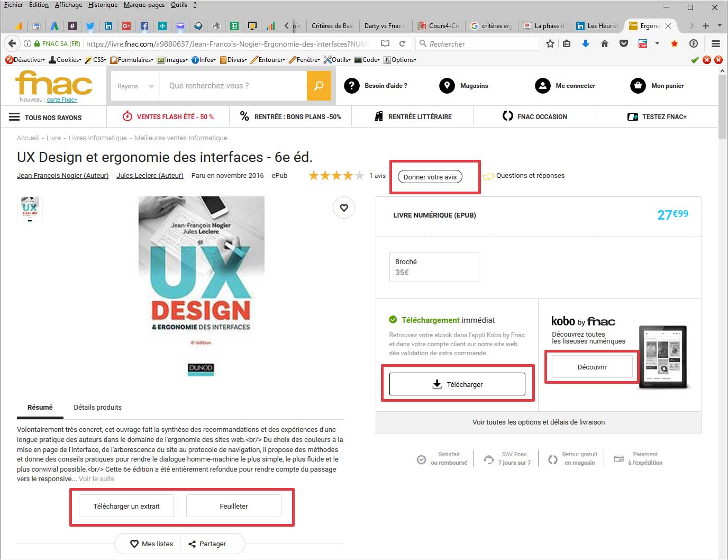
Task: Open the Outils dropdown in developer toolbar
Action: coord(338,60)
